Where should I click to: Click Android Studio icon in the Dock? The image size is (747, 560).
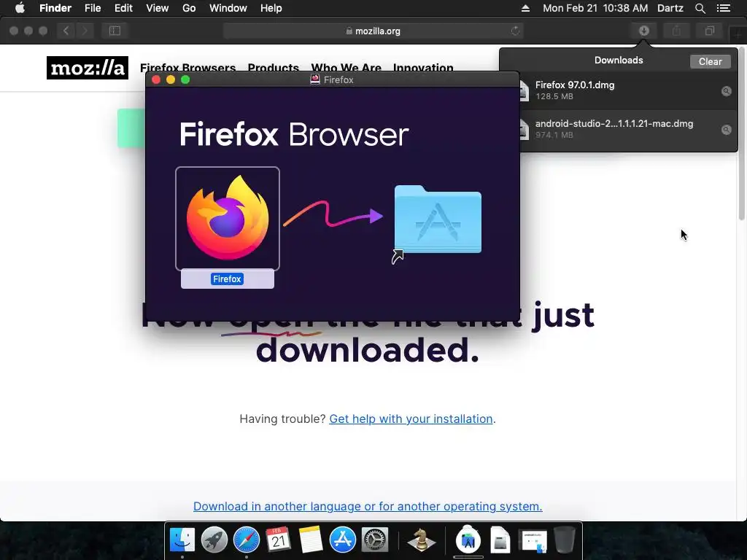[468, 540]
